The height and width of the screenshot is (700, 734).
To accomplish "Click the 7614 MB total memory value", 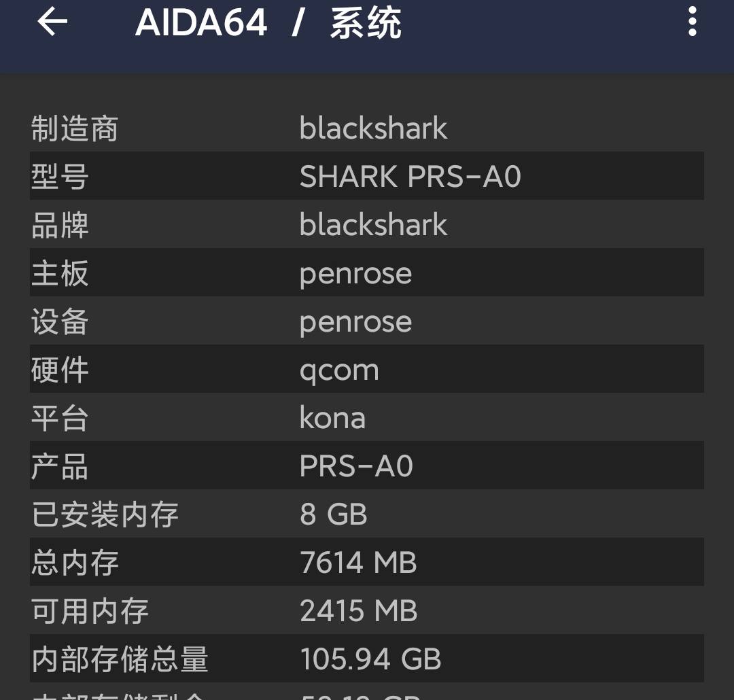I will tap(358, 562).
